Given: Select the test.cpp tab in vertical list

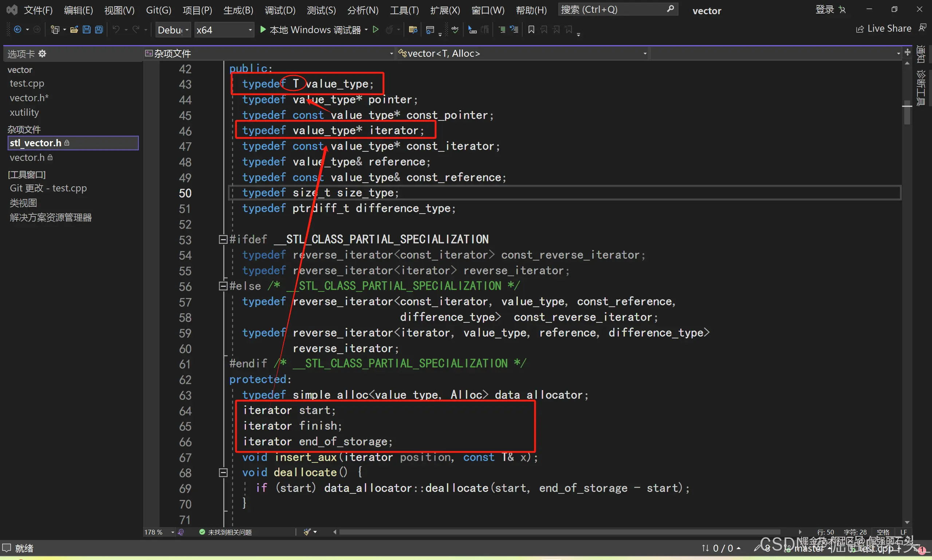Looking at the screenshot, I should pos(27,83).
